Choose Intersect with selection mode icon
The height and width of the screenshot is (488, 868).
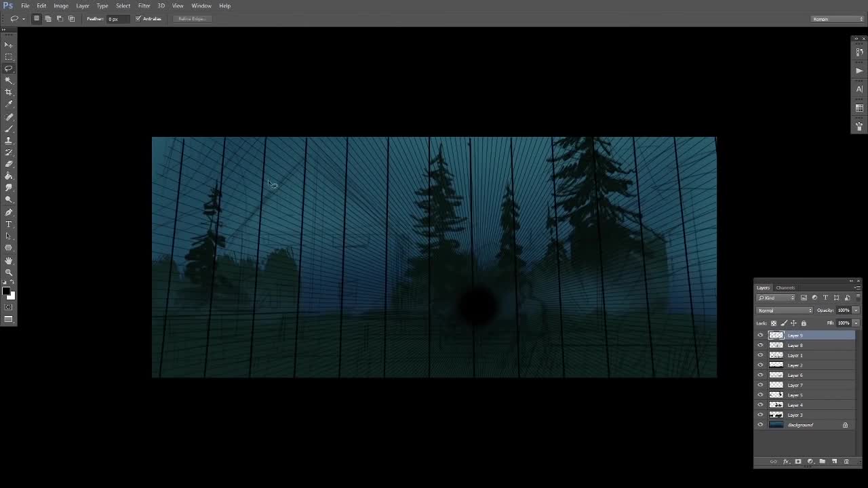[x=71, y=19]
